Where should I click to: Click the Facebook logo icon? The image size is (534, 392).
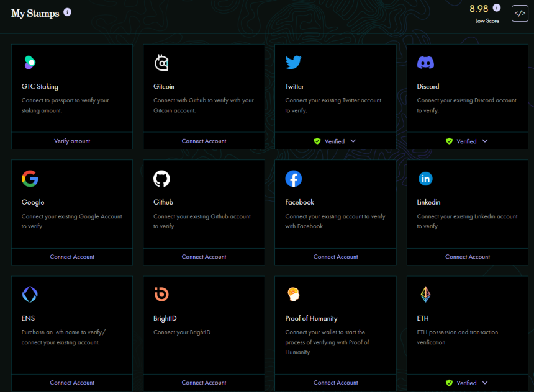click(x=293, y=179)
